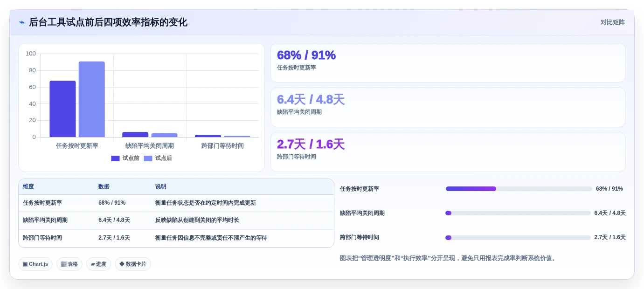Click the 2.7天 / 1.6天 data card value
This screenshot has width=644, height=289.
(x=311, y=144)
